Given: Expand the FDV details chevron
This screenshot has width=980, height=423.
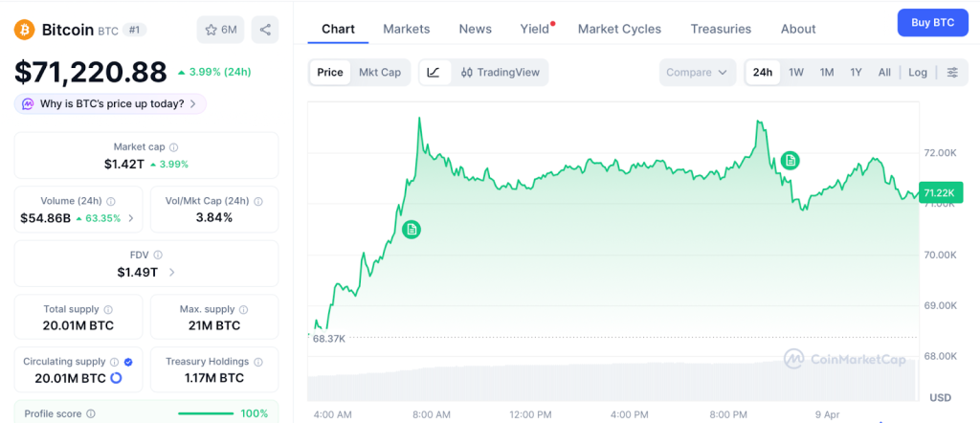Looking at the screenshot, I should pos(172,273).
